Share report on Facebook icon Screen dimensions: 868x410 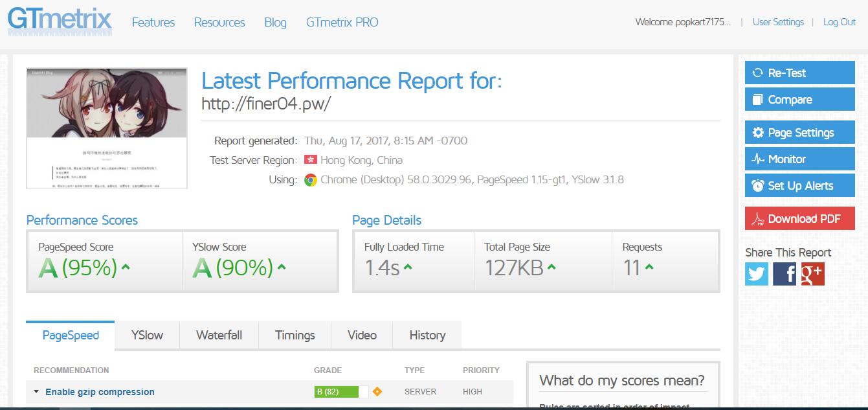(x=785, y=274)
